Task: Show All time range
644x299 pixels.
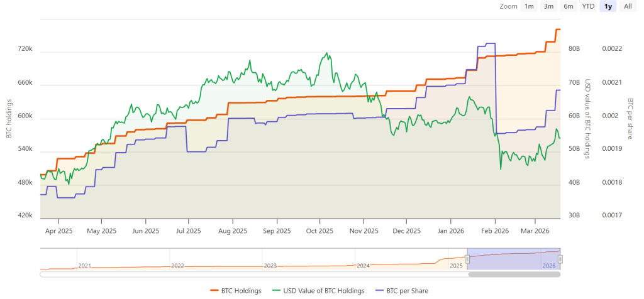Action: click(627, 6)
